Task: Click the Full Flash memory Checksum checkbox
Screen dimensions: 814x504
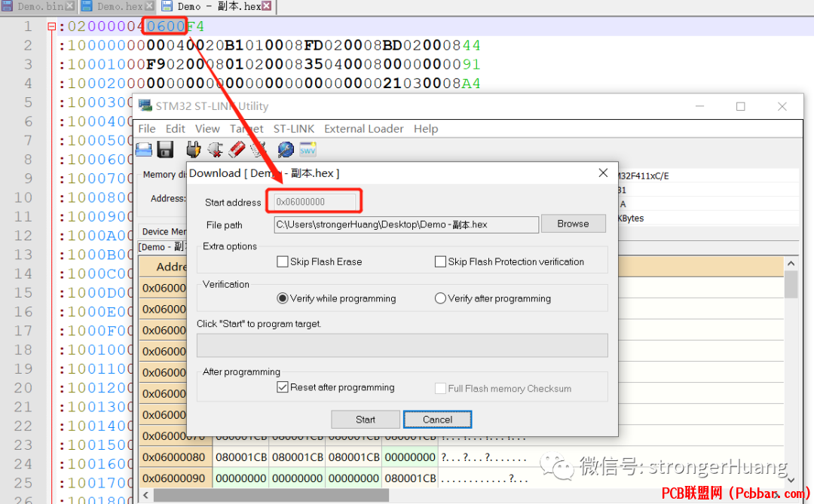Action: point(440,388)
